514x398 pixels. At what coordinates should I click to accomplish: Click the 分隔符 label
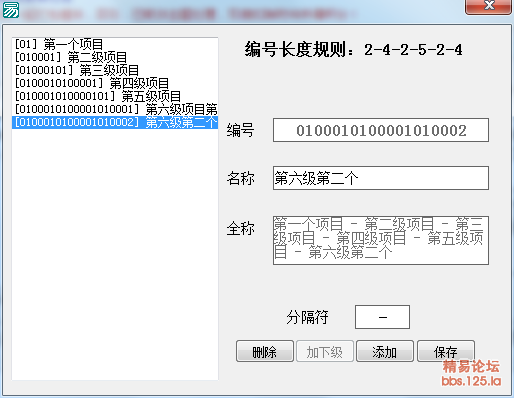[x=307, y=317]
